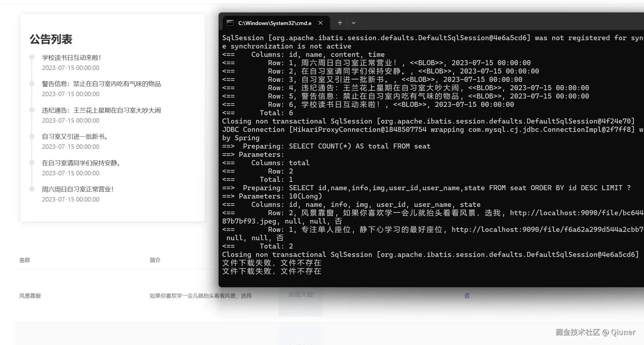Image resolution: width=644 pixels, height=345 pixels.
Task: Open announcement 学校读书日互动来啦!
Action: click(71, 58)
